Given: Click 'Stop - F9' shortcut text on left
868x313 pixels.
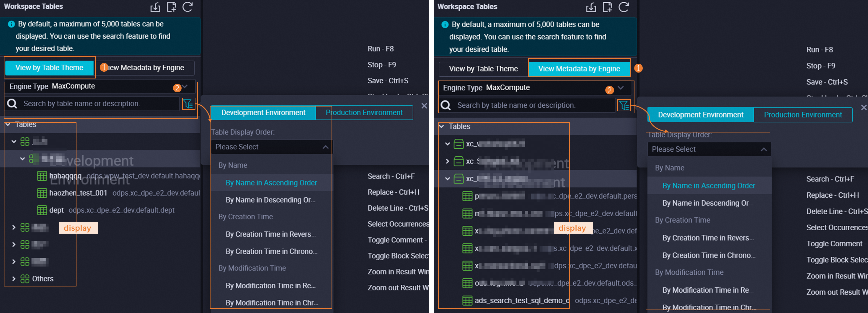Looking at the screenshot, I should point(381,65).
